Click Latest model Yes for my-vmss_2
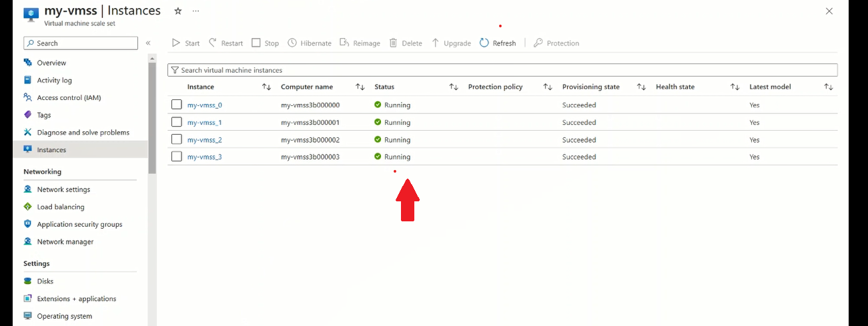Viewport: 868px width, 326px height. click(755, 140)
